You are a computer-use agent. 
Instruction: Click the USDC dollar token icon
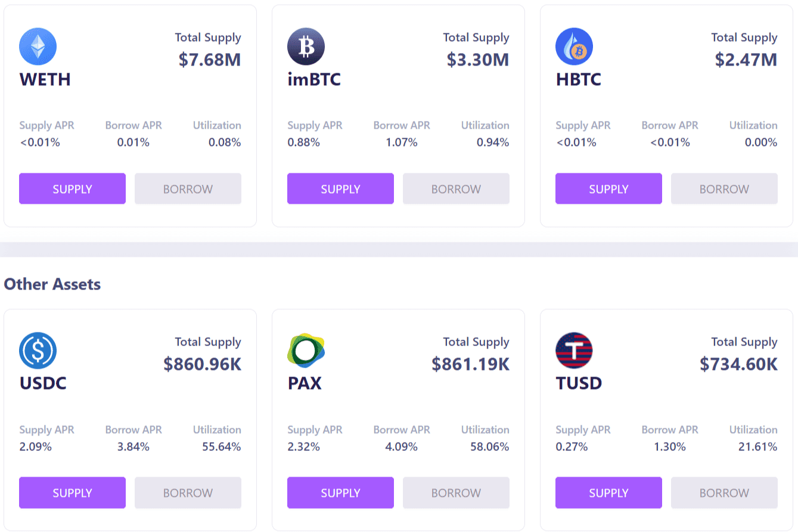click(x=38, y=350)
